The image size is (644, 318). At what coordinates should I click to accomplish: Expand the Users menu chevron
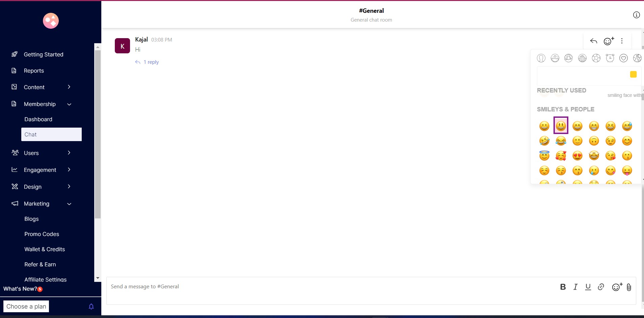[x=69, y=153]
